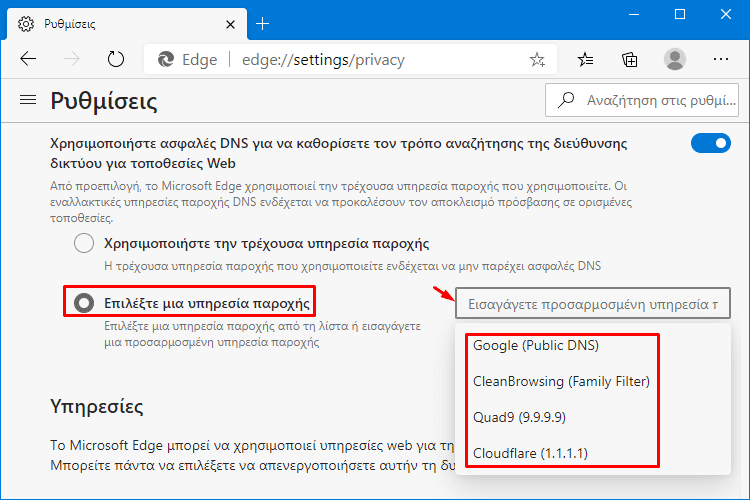Minimize the Edge window
The height and width of the screenshot is (500, 750).
point(634,14)
